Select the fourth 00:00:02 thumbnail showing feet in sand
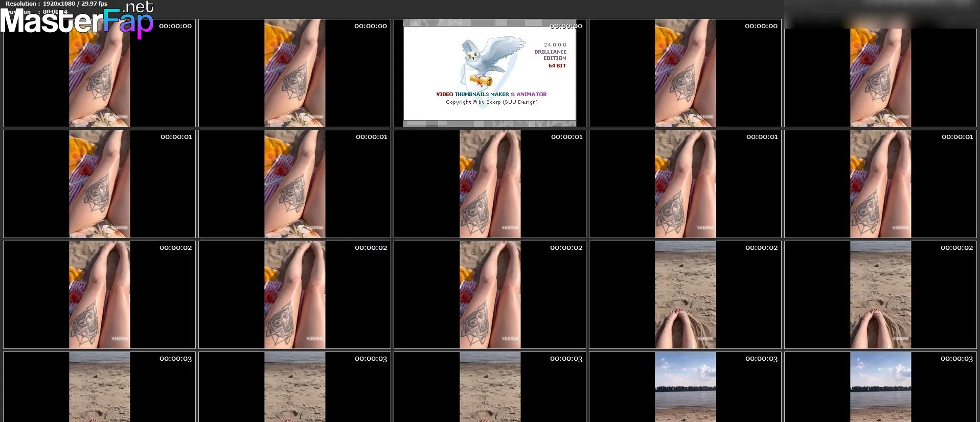 pyautogui.click(x=685, y=295)
